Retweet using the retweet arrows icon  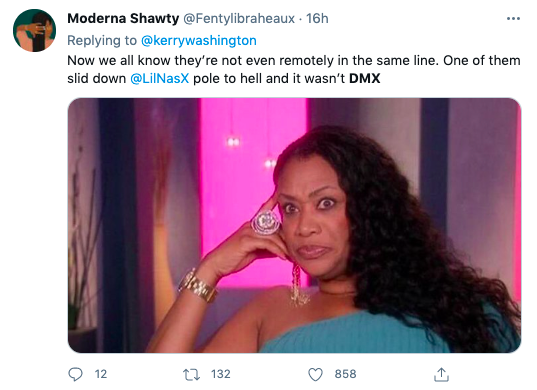[191, 374]
